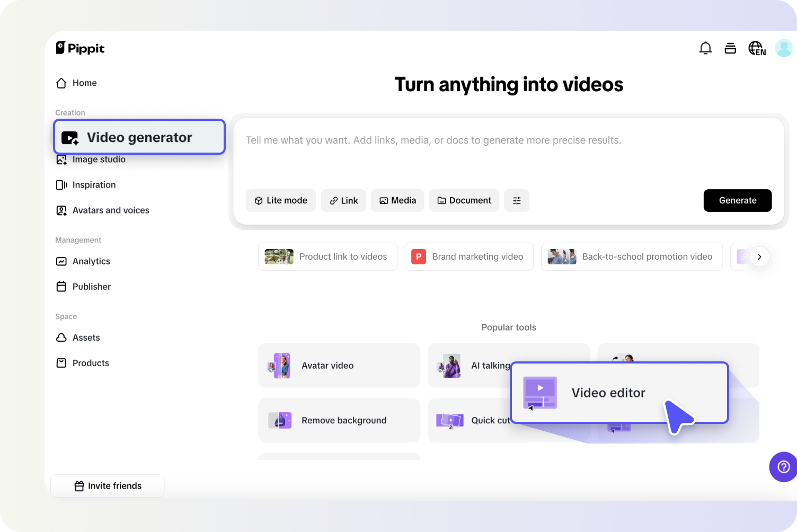Enable Lite mode

coord(281,200)
